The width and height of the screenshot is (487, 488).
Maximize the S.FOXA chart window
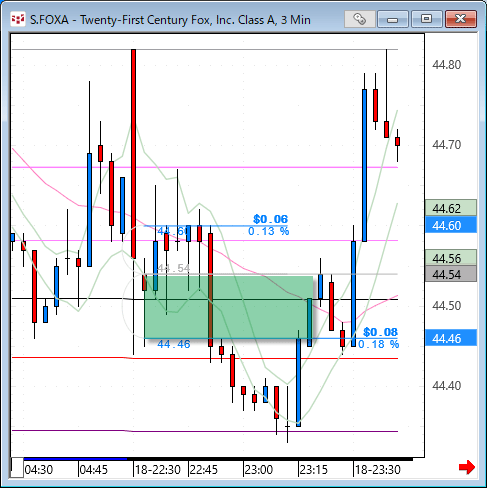pyautogui.click(x=426, y=19)
